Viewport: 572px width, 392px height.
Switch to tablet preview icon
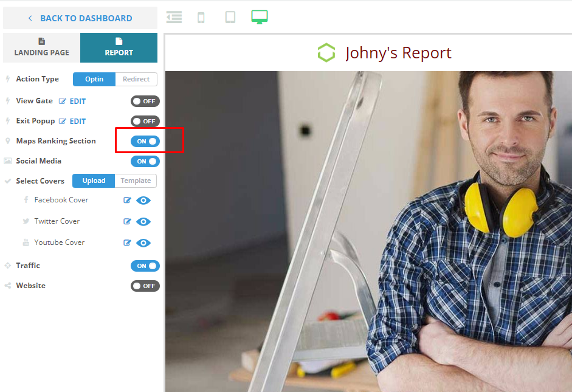point(230,17)
